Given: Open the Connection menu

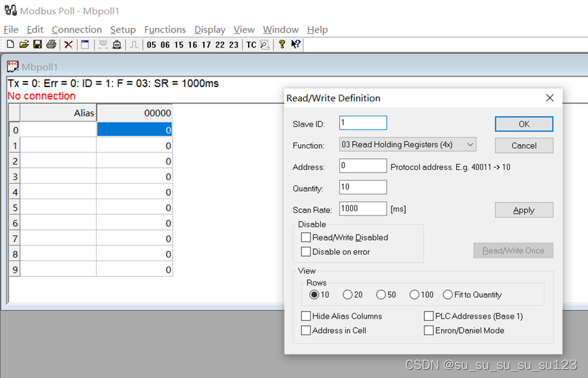Looking at the screenshot, I should [x=77, y=30].
